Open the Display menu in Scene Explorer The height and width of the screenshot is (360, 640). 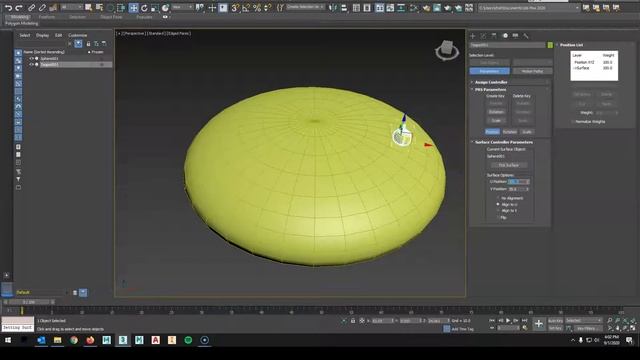[x=42, y=36]
